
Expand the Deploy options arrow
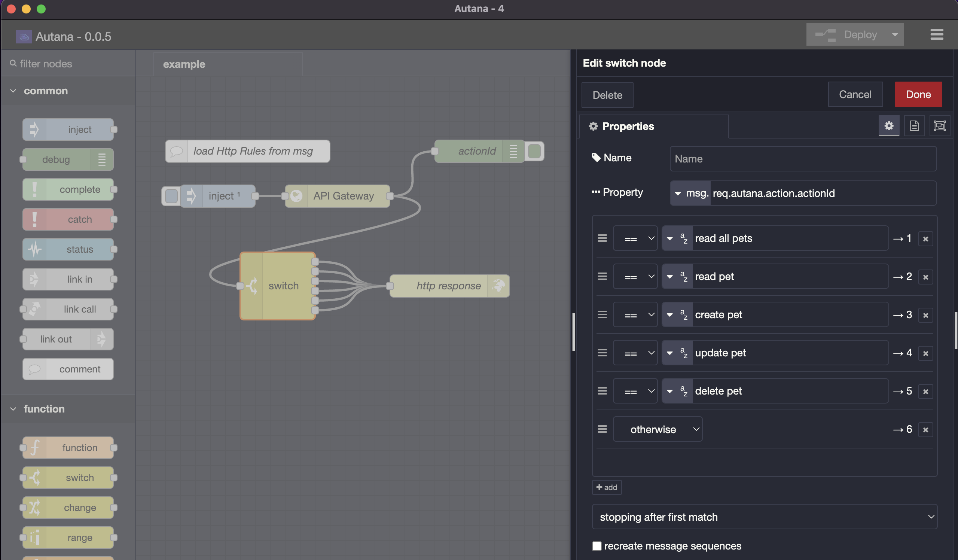894,34
